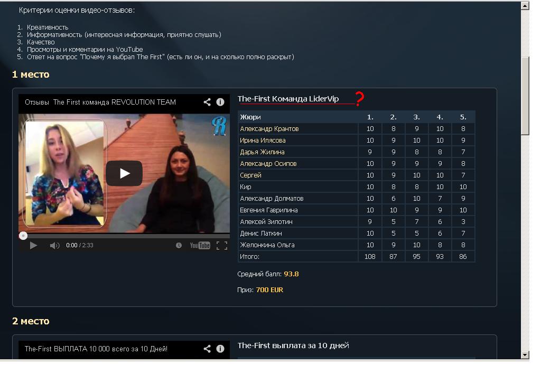Open juror Александр Осипов link
541x392 pixels.
(268, 164)
